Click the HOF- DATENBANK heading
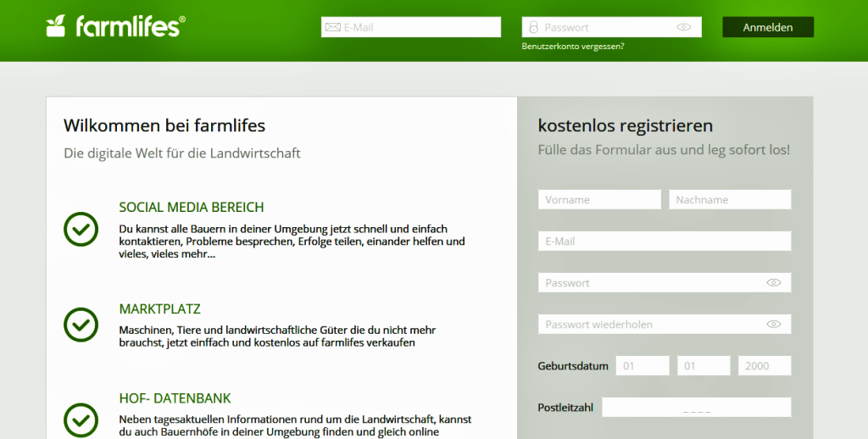Viewport: 868px width, 439px height. point(175,398)
